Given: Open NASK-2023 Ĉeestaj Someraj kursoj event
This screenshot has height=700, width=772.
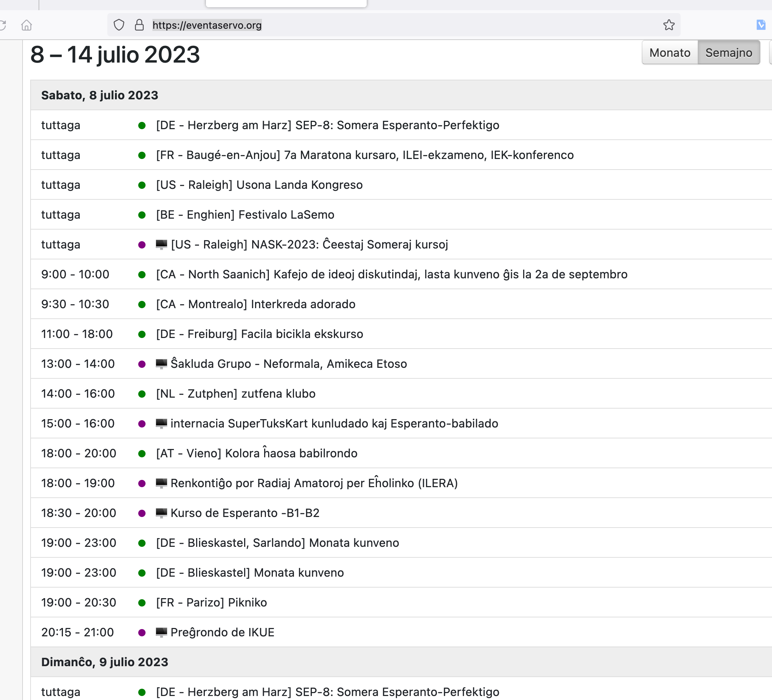Looking at the screenshot, I should 309,244.
